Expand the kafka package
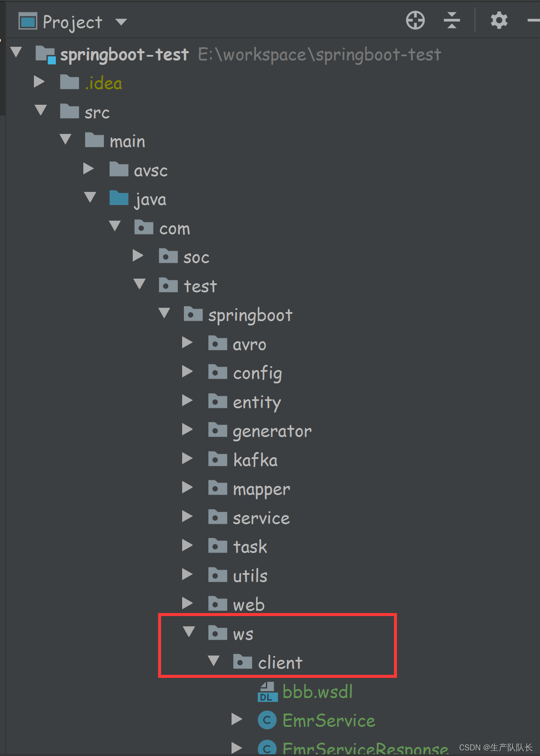The image size is (540, 756). [188, 458]
